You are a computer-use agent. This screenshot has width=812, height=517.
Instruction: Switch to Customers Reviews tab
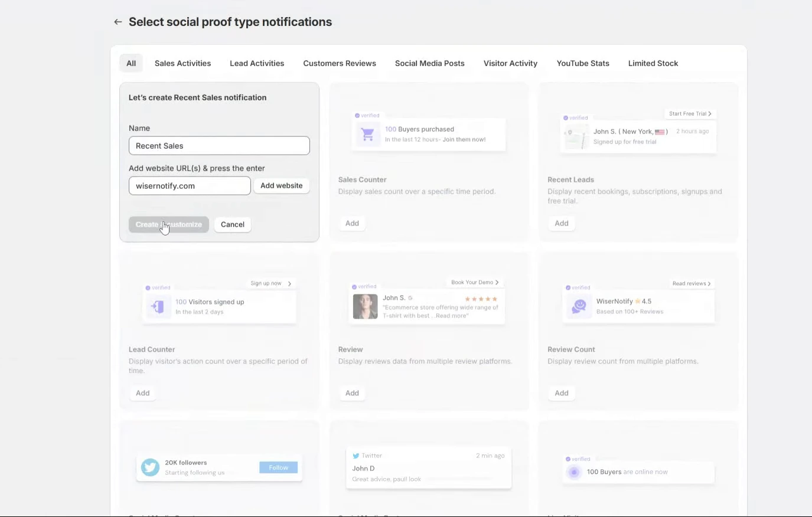click(340, 63)
